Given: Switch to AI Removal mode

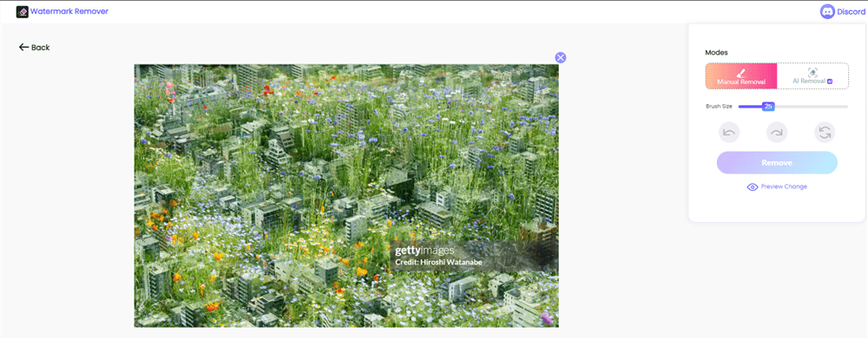Looking at the screenshot, I should (x=812, y=75).
